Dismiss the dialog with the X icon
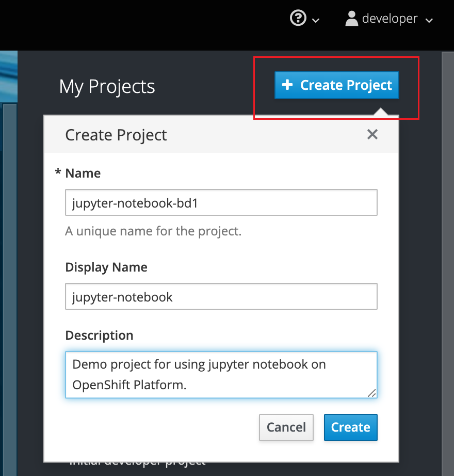 [372, 134]
